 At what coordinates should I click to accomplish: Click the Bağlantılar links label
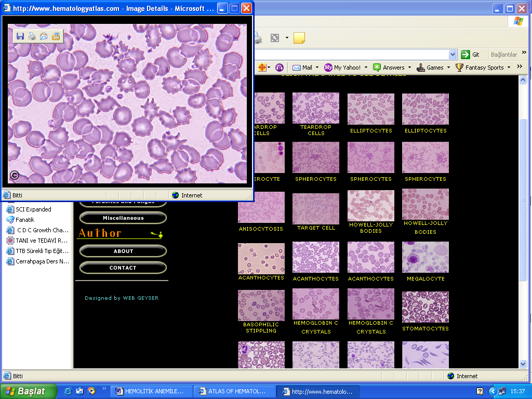click(504, 54)
